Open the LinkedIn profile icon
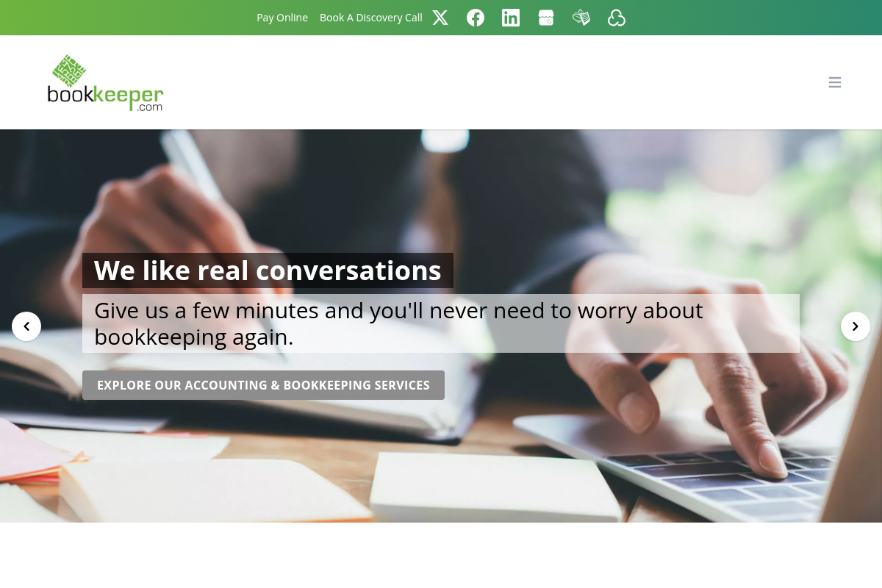The width and height of the screenshot is (882, 588). (511, 18)
